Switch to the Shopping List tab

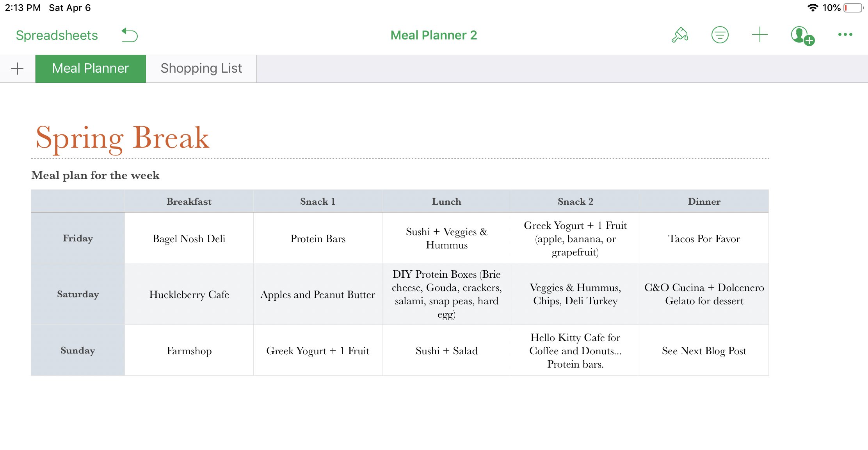tap(201, 69)
